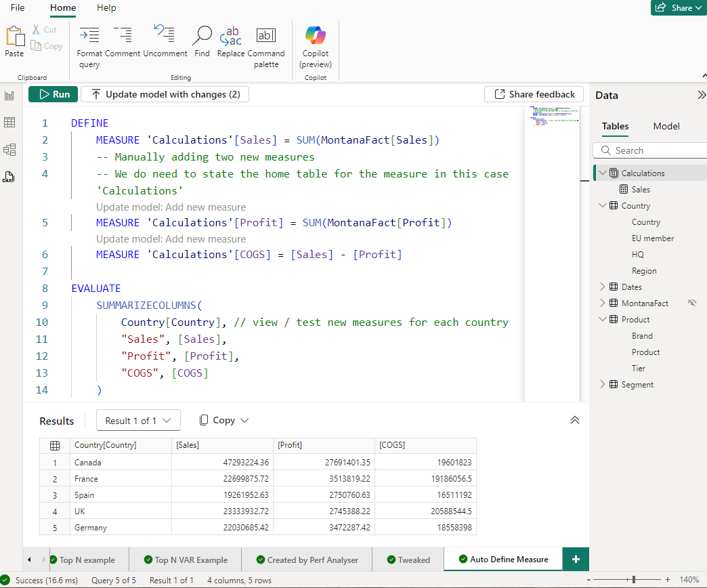
Task: Open Created by Perf Analyser tab
Action: (x=307, y=560)
